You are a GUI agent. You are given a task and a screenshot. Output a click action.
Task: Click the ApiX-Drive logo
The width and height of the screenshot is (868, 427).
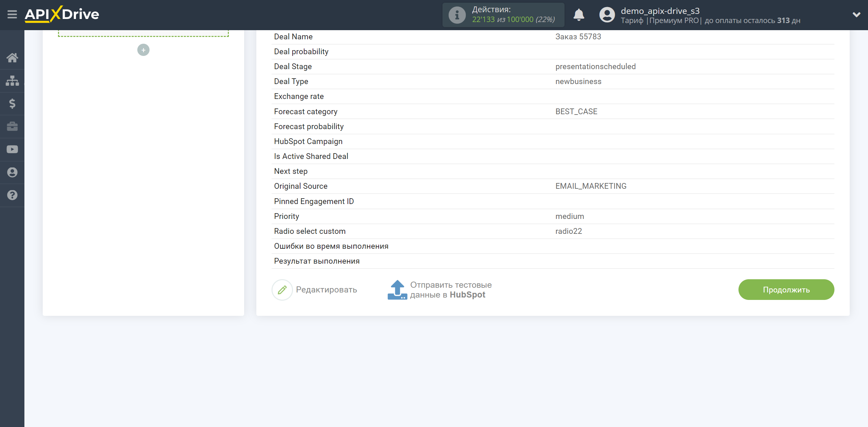pyautogui.click(x=62, y=14)
